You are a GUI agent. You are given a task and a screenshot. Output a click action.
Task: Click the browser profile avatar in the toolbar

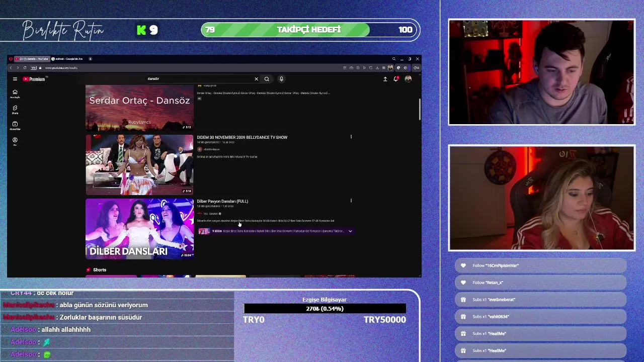pos(390,68)
